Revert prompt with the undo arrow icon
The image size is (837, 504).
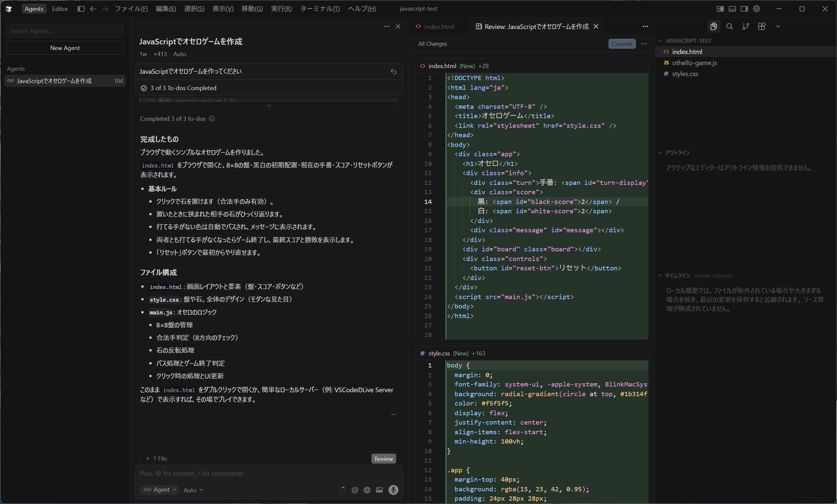click(x=393, y=72)
